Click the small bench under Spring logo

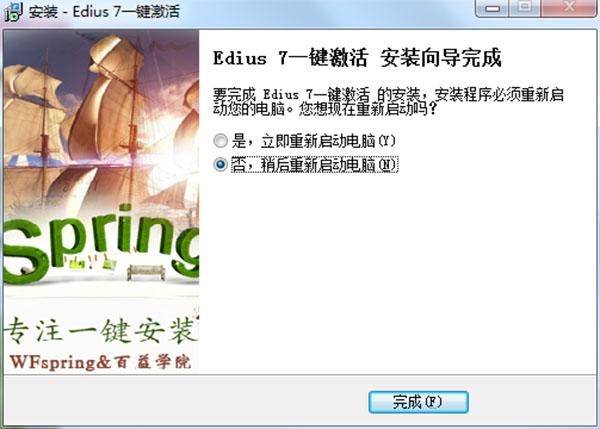[146, 272]
